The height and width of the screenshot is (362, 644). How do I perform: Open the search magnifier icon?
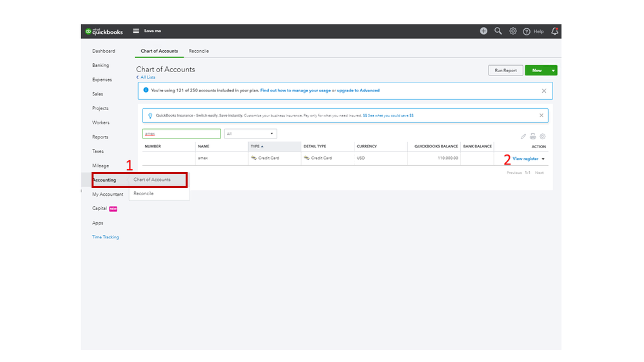tap(498, 31)
